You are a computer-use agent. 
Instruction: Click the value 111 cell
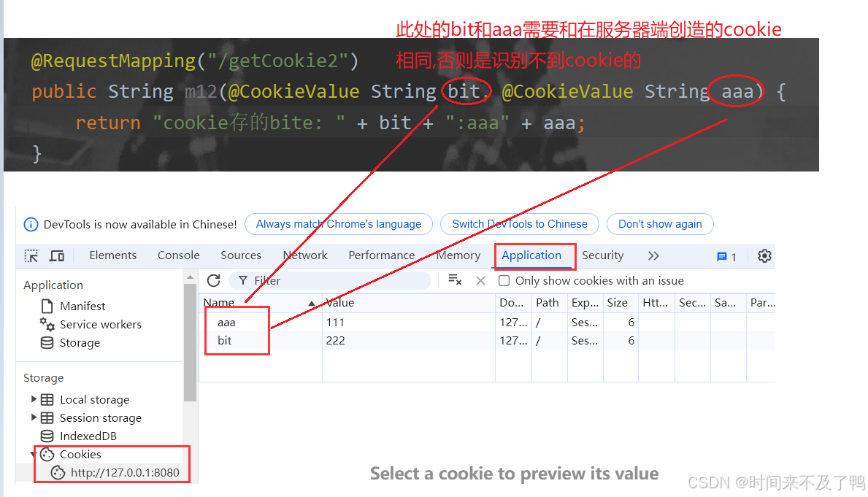409,322
